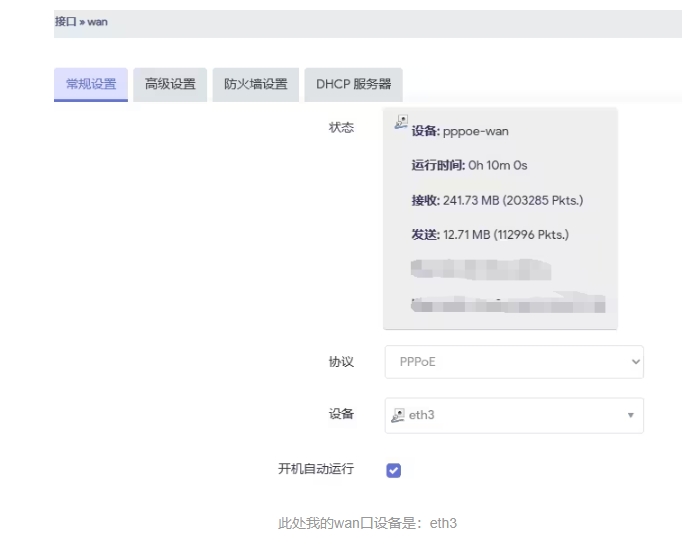Click the pppoe-wan device icon in status
The width and height of the screenshot is (692, 535).
[x=401, y=123]
